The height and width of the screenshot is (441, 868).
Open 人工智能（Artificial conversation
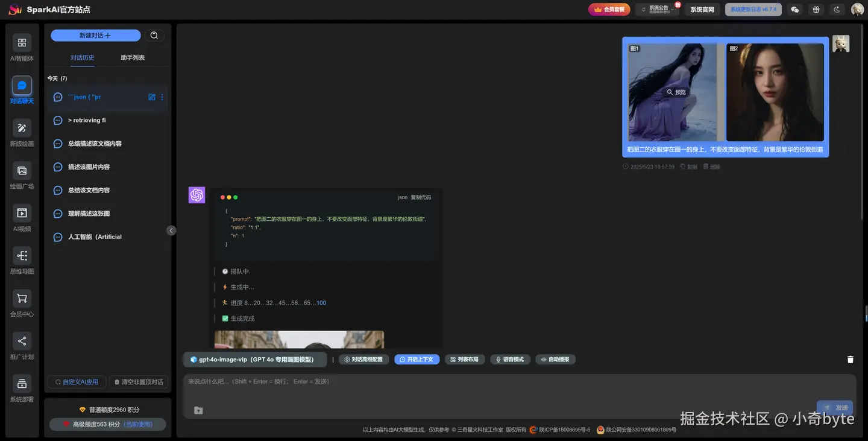click(x=107, y=237)
